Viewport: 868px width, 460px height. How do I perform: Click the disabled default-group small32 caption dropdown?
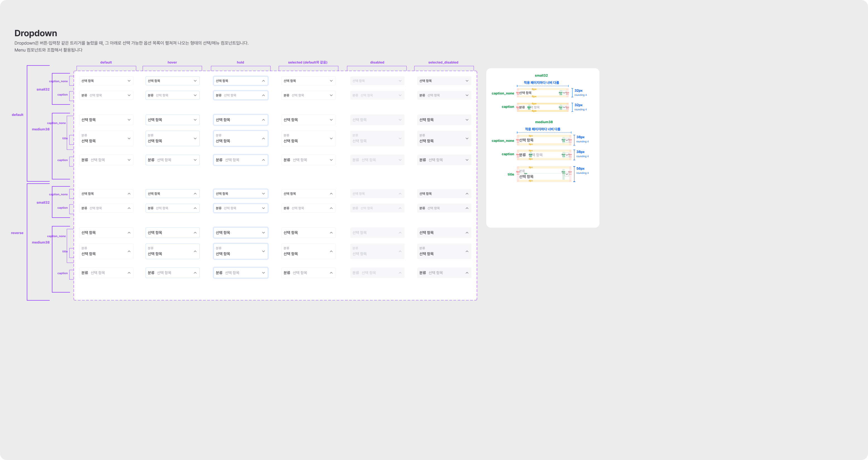coord(377,95)
